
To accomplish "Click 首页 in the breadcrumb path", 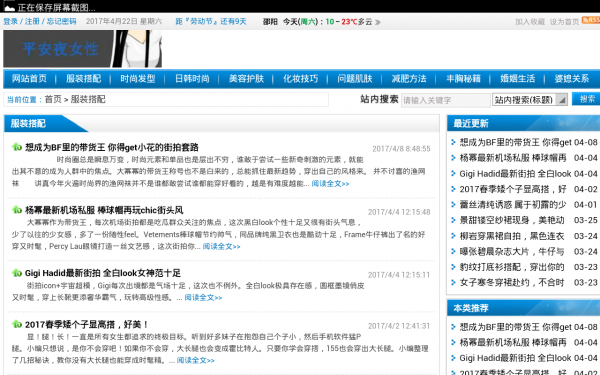I will 53,99.
